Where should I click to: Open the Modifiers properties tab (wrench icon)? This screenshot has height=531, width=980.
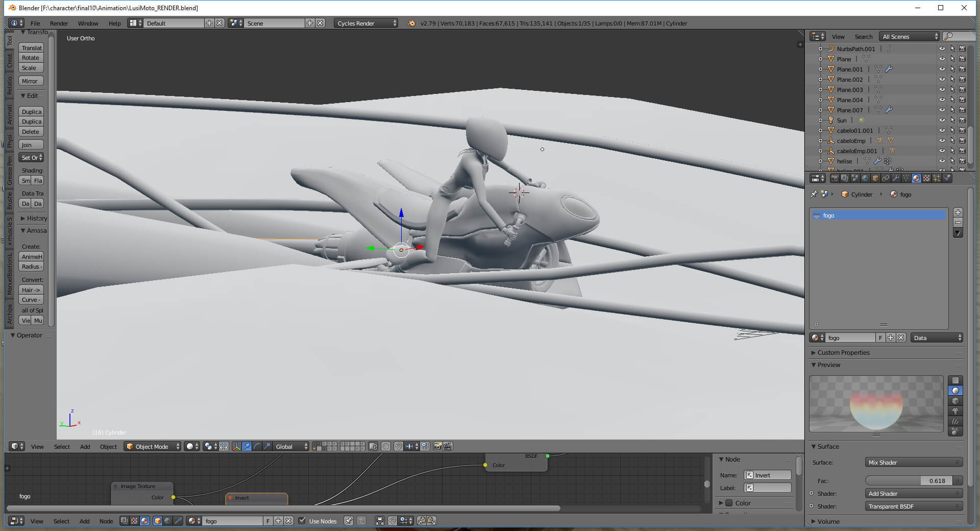point(896,178)
